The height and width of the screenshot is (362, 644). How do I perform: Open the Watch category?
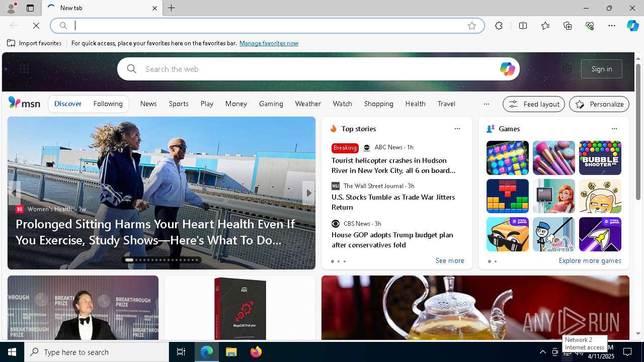342,104
